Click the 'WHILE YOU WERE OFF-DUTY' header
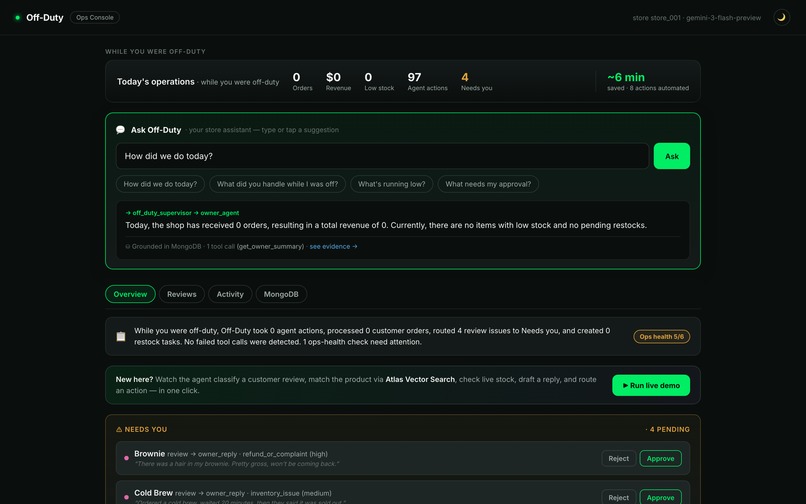806x504 pixels. coord(155,51)
